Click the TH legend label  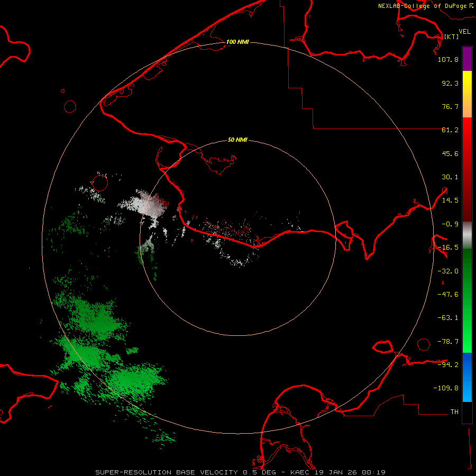(454, 412)
